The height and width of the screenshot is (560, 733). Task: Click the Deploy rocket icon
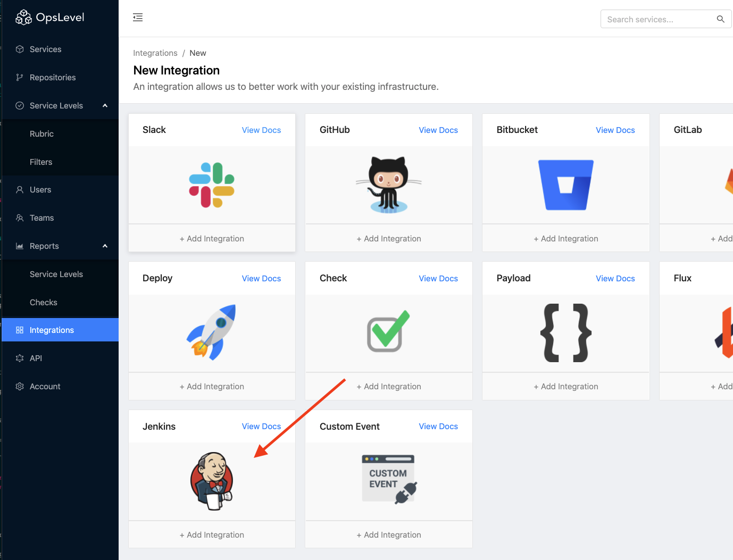pyautogui.click(x=211, y=333)
